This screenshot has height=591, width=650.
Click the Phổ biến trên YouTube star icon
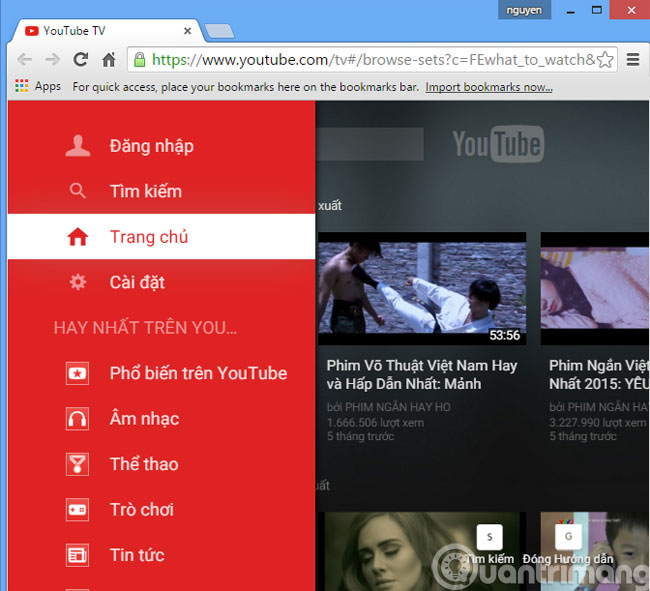click(x=77, y=373)
